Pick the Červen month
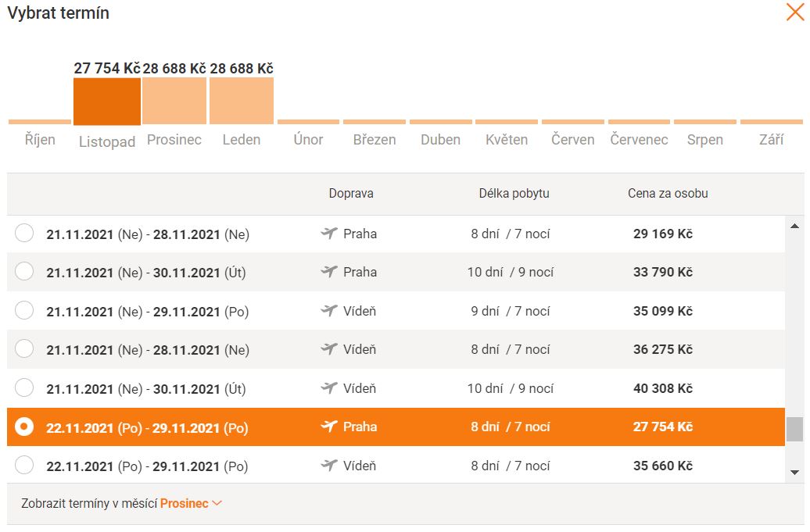Image resolution: width=810 pixels, height=532 pixels. [573, 139]
